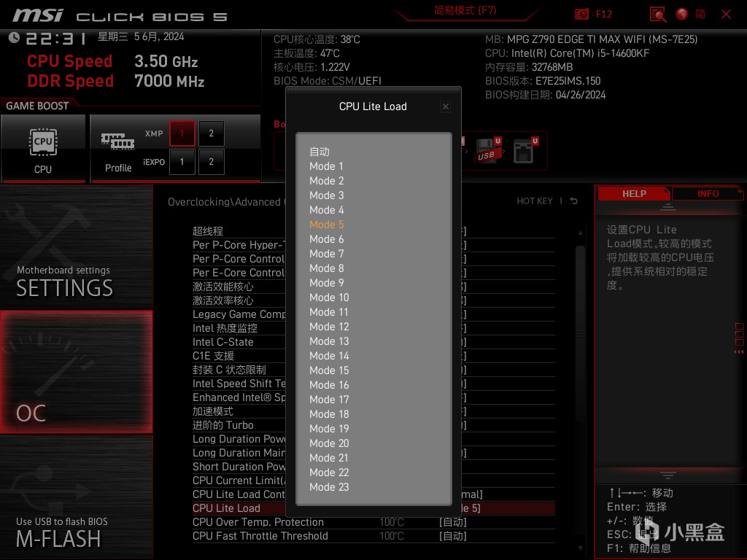
Task: Select Mode 2 in CPU Lite Load
Action: point(326,181)
